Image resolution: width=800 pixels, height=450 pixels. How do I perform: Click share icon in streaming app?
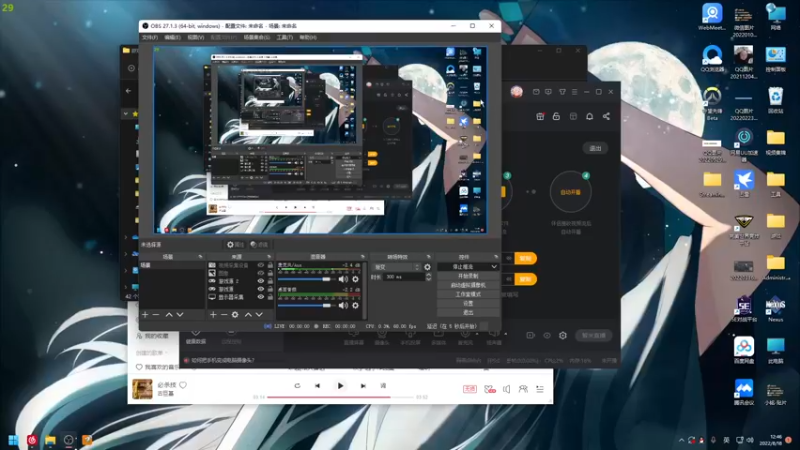[606, 116]
